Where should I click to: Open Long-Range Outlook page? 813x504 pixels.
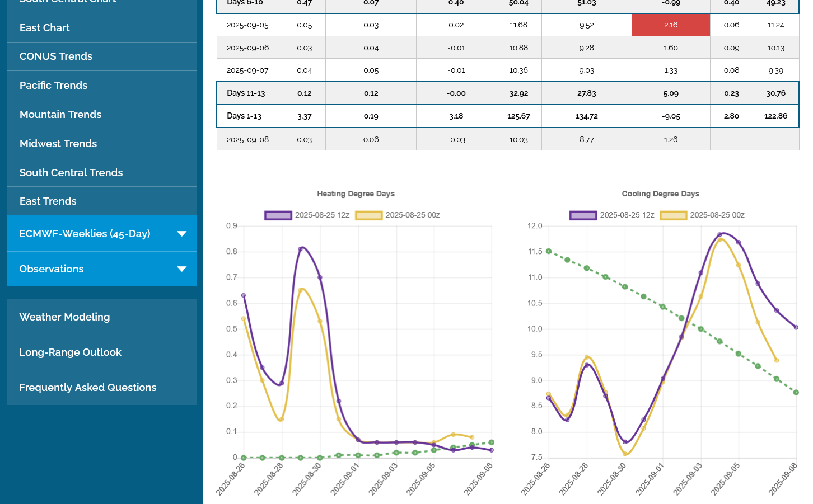tap(71, 352)
